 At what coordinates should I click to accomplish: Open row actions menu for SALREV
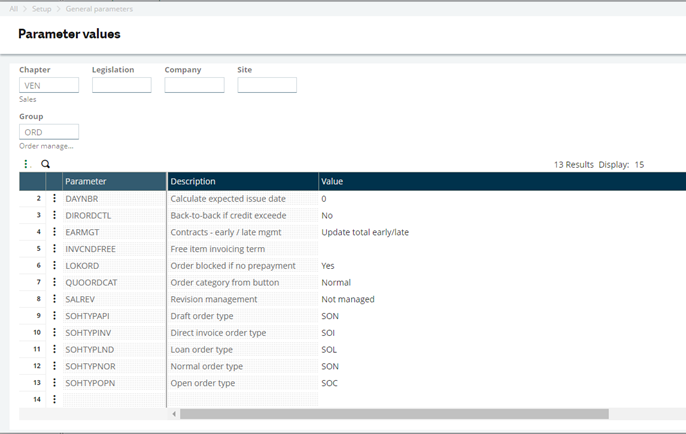[54, 299]
